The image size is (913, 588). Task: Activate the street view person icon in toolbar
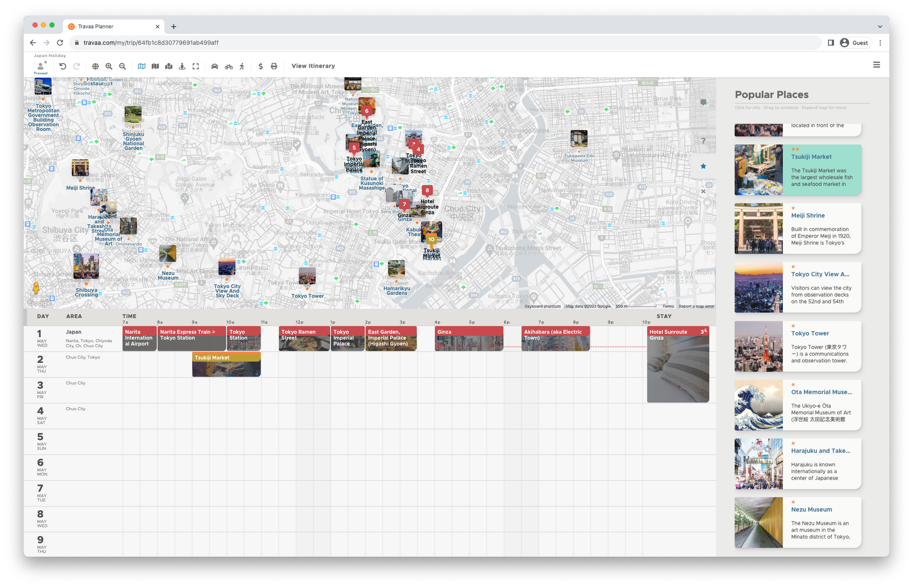point(182,66)
